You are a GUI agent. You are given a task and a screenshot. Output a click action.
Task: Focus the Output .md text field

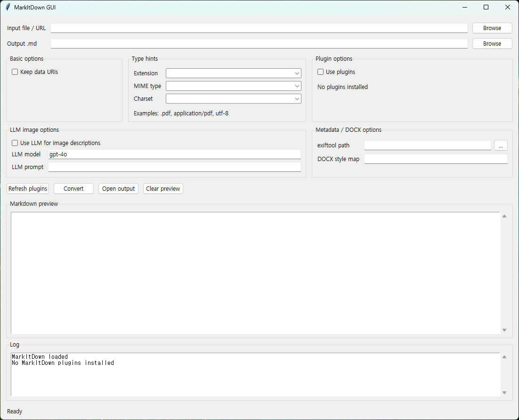coord(259,44)
